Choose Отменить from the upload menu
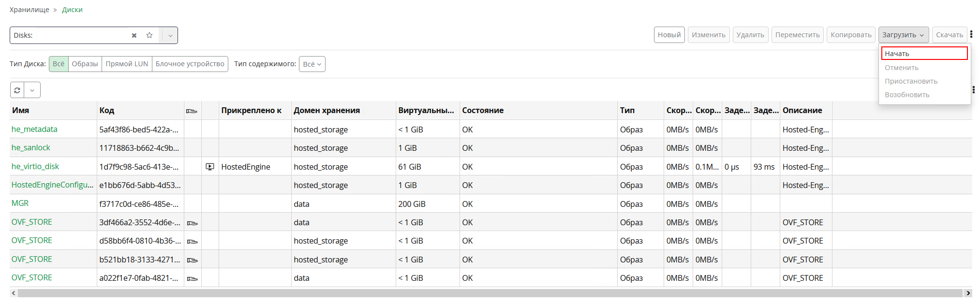Image resolution: width=980 pixels, height=304 pixels. click(x=924, y=68)
